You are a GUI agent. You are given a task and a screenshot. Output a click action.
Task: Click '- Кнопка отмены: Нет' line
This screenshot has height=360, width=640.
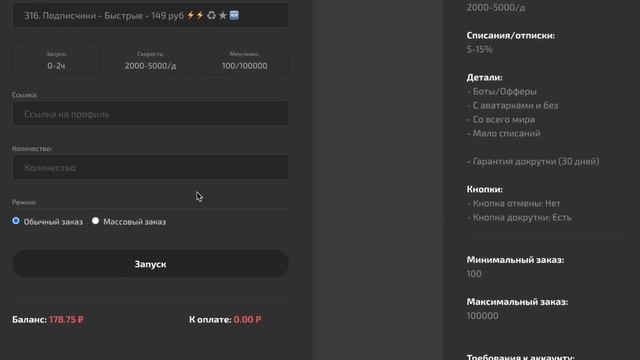513,203
